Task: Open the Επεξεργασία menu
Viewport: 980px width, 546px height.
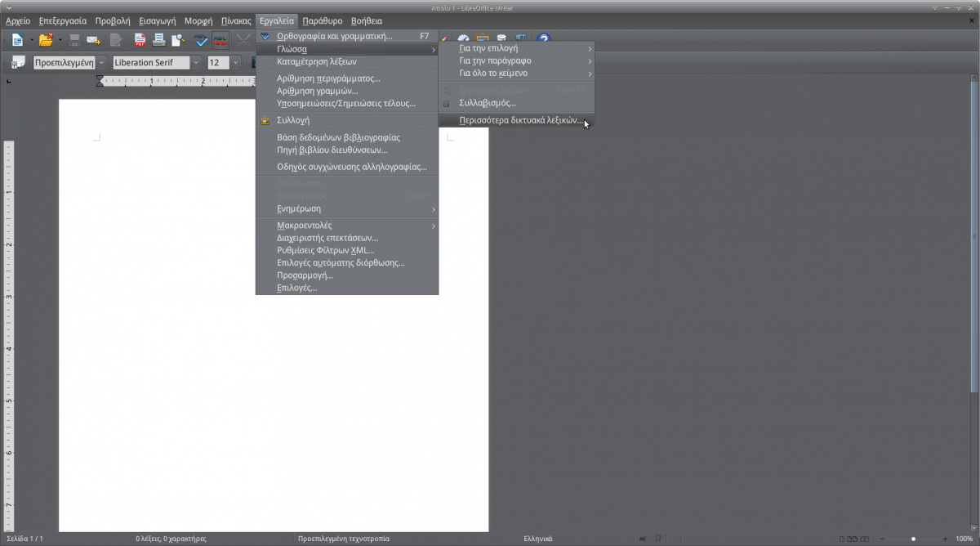Action: pos(63,20)
